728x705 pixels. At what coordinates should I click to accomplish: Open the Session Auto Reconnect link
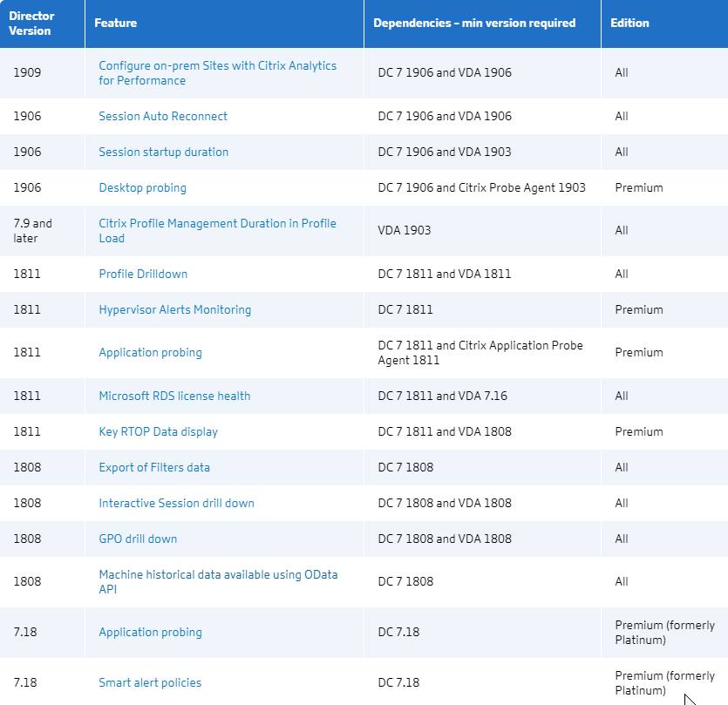click(163, 116)
